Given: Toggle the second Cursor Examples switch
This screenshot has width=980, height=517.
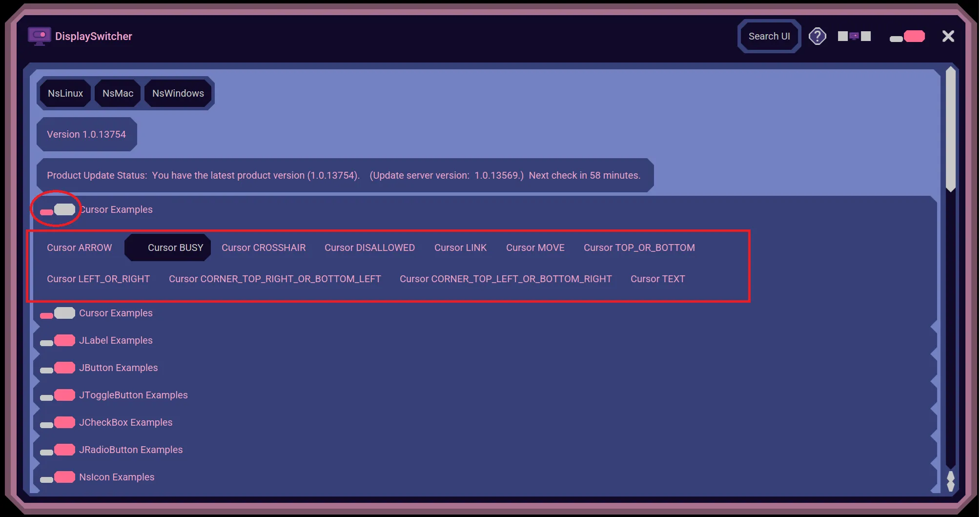Looking at the screenshot, I should click(x=58, y=313).
